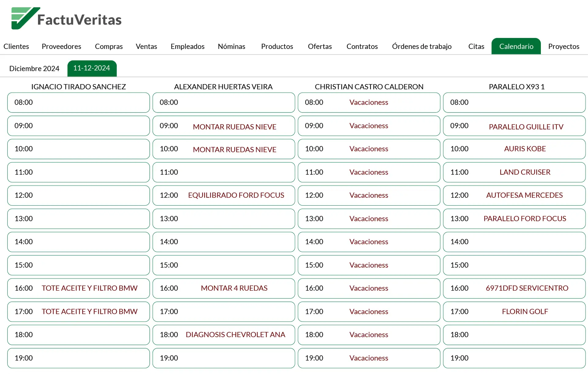Select Paralelo X93 empty 14:00 slot
The width and height of the screenshot is (588, 376).
(514, 242)
